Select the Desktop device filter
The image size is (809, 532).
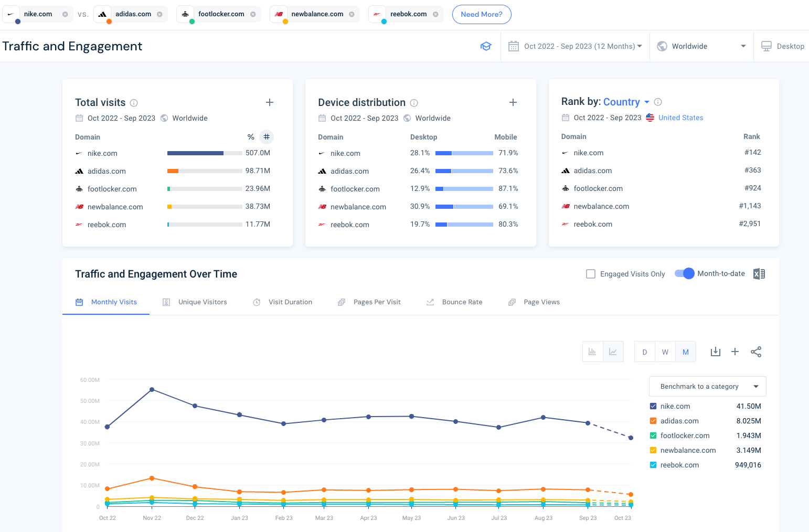[x=782, y=46]
